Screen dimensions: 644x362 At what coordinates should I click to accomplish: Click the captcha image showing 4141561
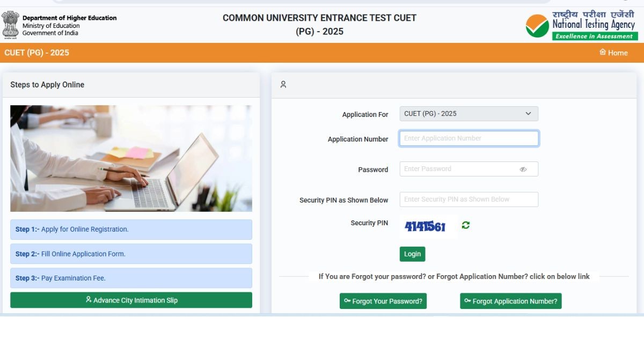click(x=426, y=226)
